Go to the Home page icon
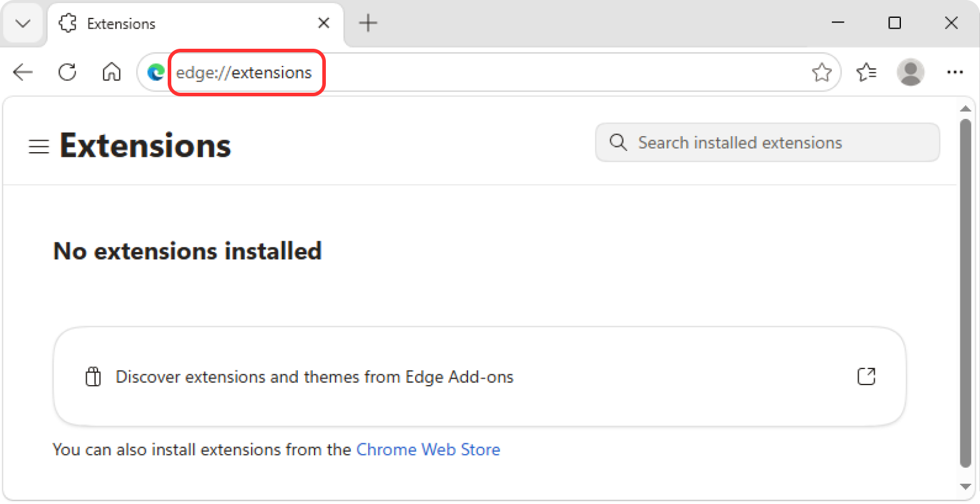980x504 pixels. click(x=111, y=73)
